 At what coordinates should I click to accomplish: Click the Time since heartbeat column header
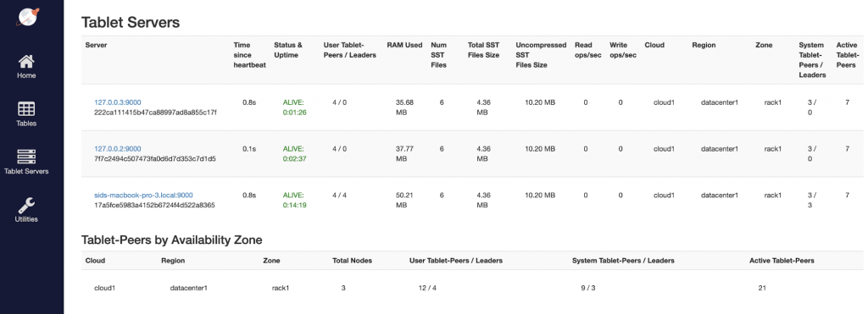(x=250, y=55)
